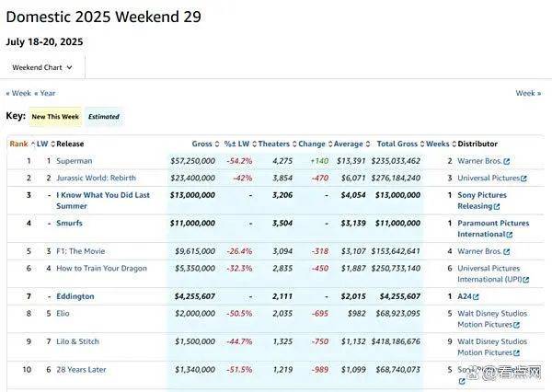Select Lilo & Stitch total gross $418,186,676
This screenshot has width=552, height=392.
click(x=396, y=341)
